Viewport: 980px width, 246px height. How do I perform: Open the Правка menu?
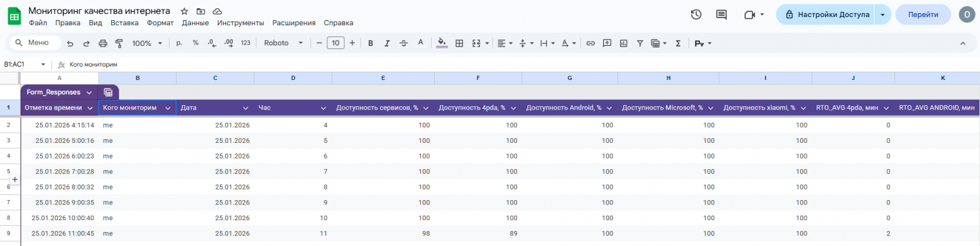[x=68, y=23]
